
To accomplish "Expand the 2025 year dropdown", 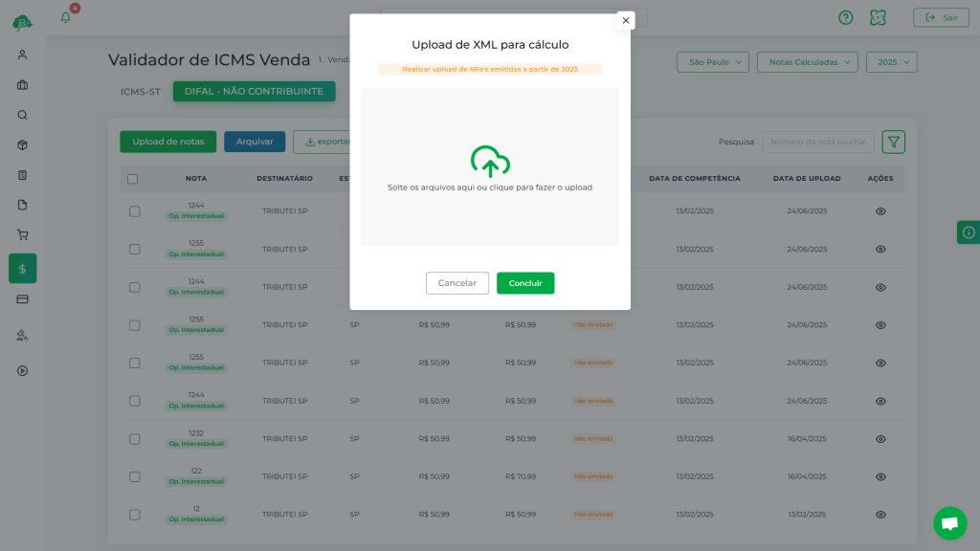I will [x=891, y=62].
